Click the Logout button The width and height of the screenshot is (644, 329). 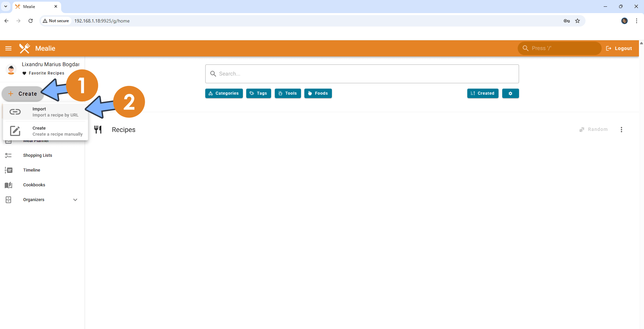point(619,48)
